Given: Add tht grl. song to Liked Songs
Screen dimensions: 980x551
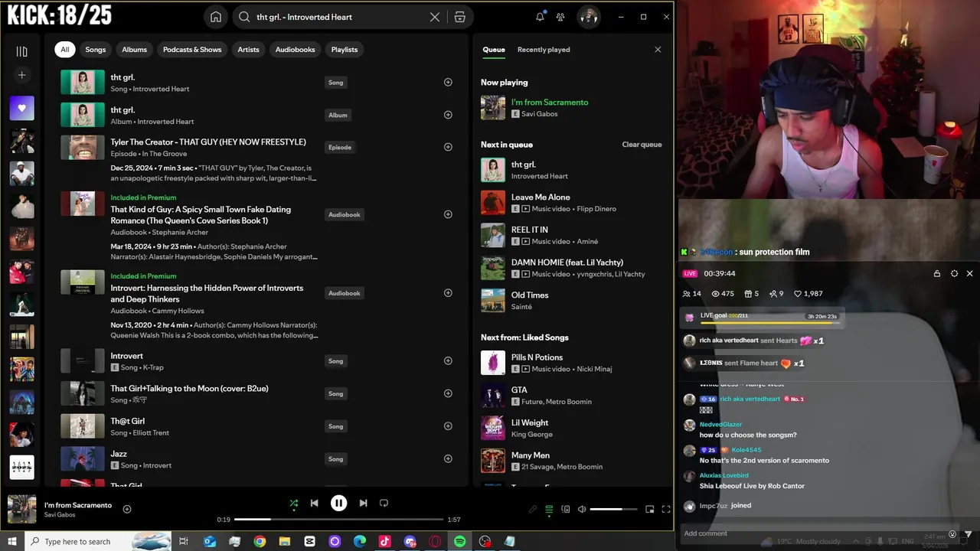Looking at the screenshot, I should 448,82.
